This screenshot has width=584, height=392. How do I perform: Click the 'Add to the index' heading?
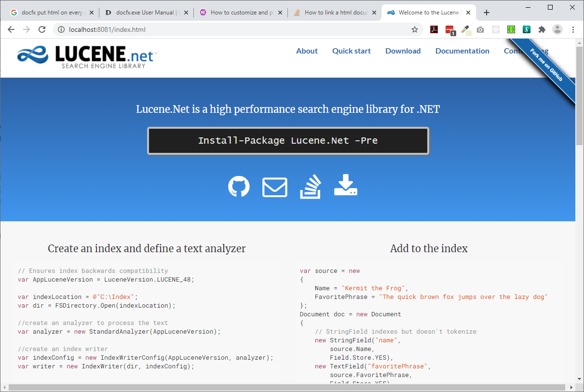pyautogui.click(x=429, y=249)
